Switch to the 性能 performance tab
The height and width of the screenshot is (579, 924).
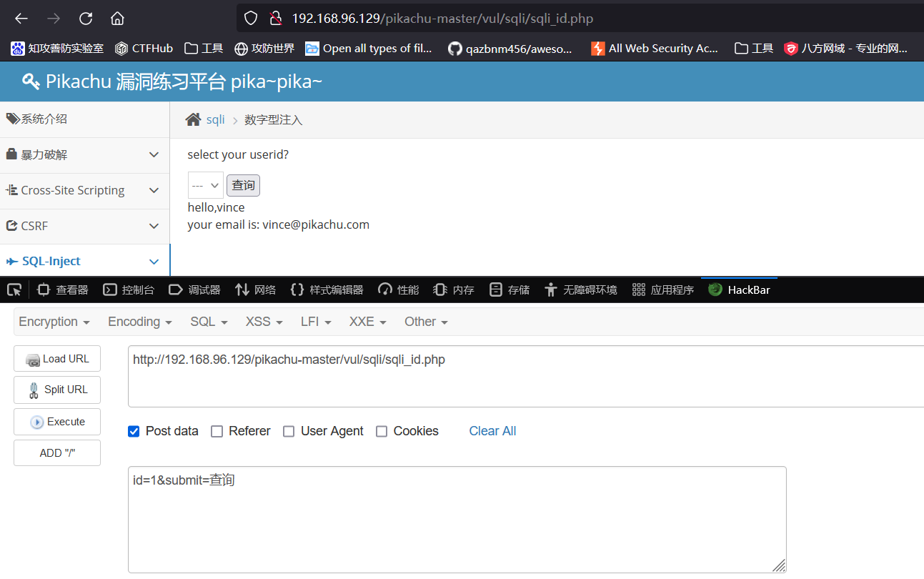click(399, 289)
